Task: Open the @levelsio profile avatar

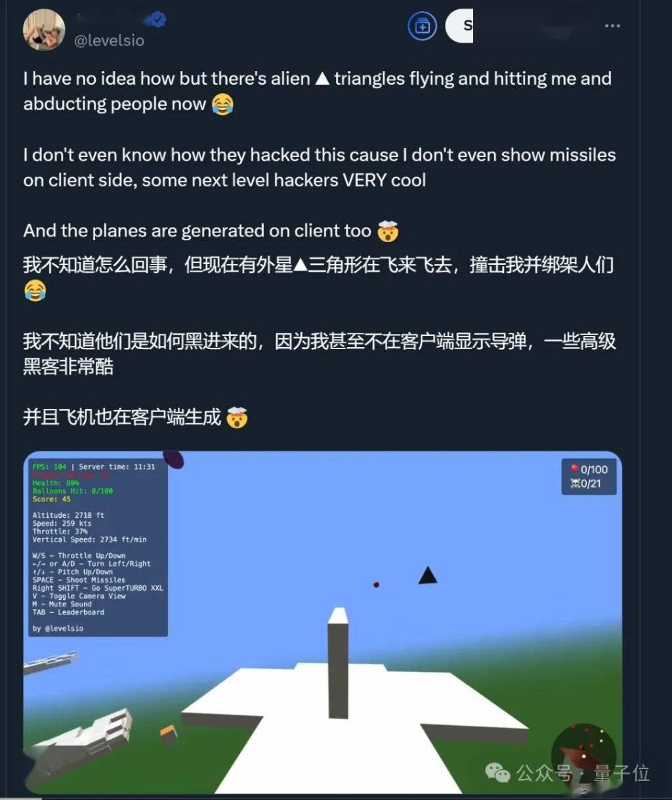Action: tap(44, 30)
